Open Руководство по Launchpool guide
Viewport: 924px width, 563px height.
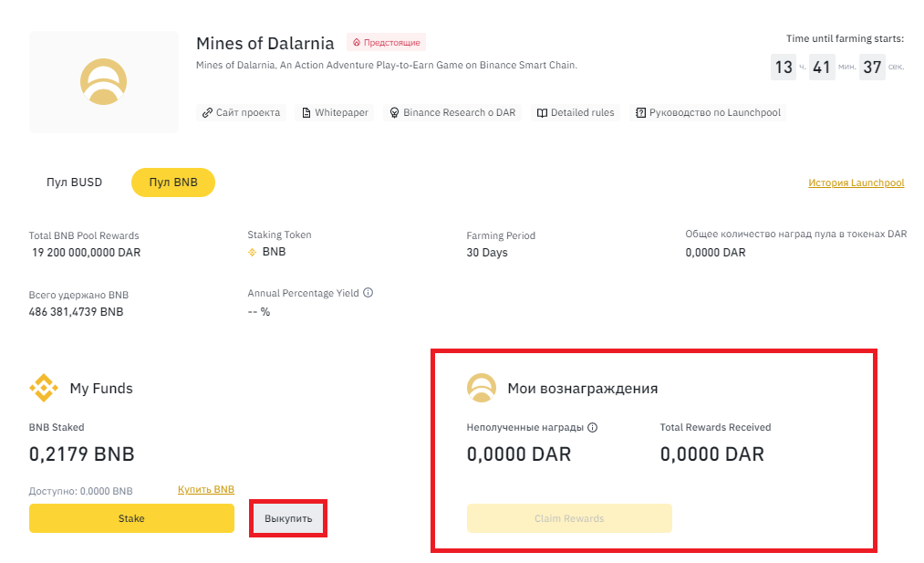pos(709,112)
